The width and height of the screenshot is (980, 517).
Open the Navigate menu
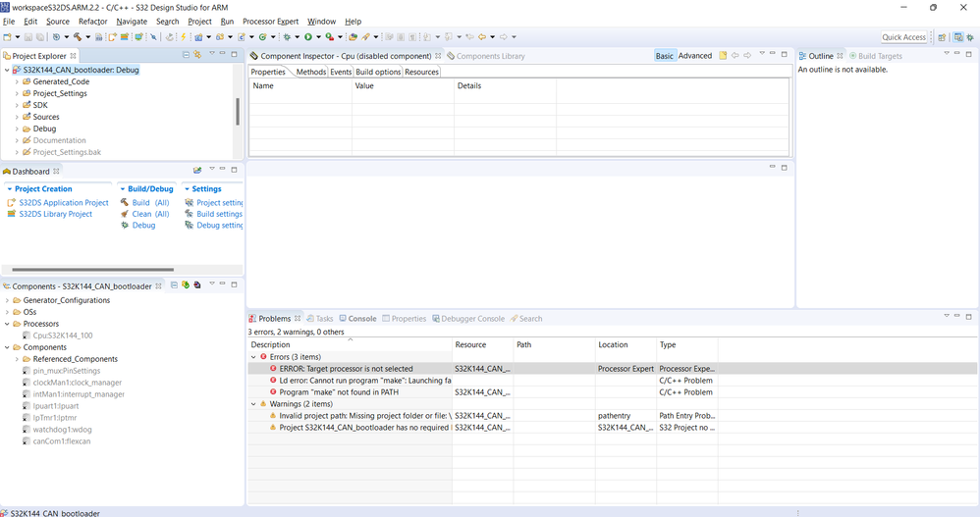(x=132, y=22)
